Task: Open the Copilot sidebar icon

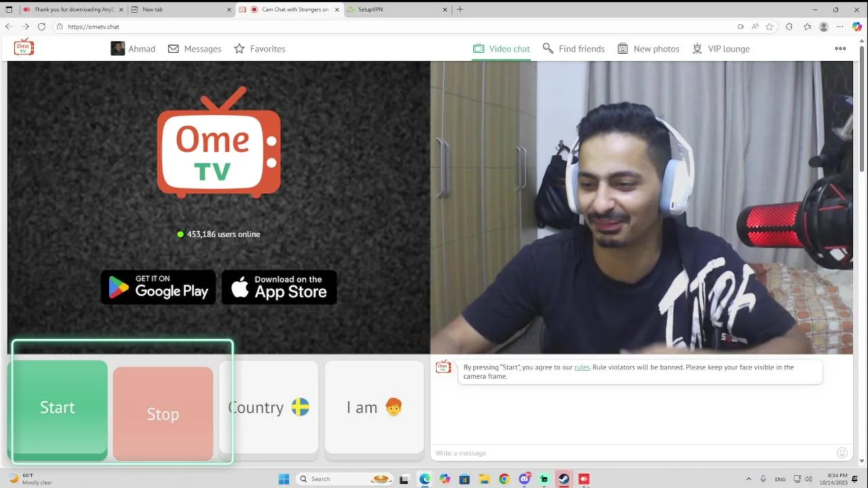Action: pyautogui.click(x=857, y=26)
